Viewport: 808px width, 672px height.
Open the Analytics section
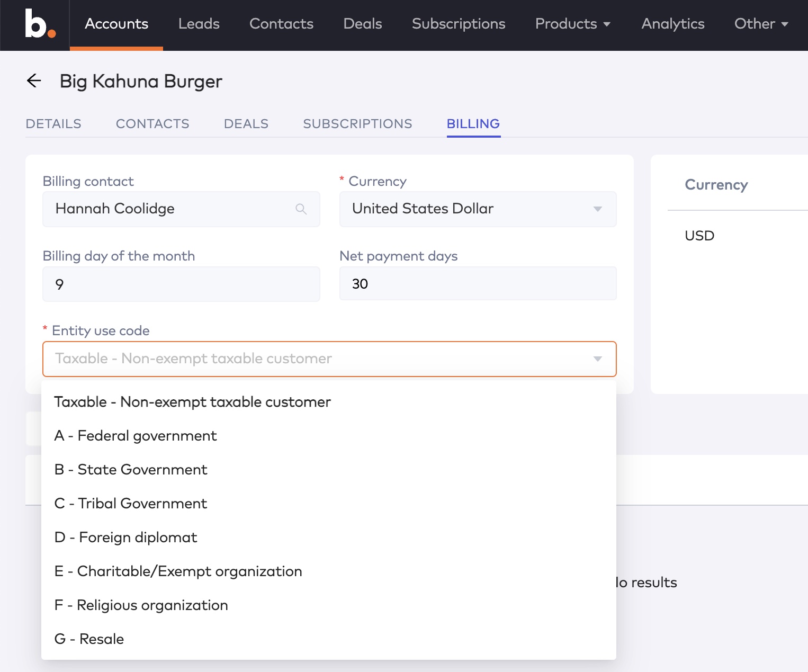(x=673, y=24)
